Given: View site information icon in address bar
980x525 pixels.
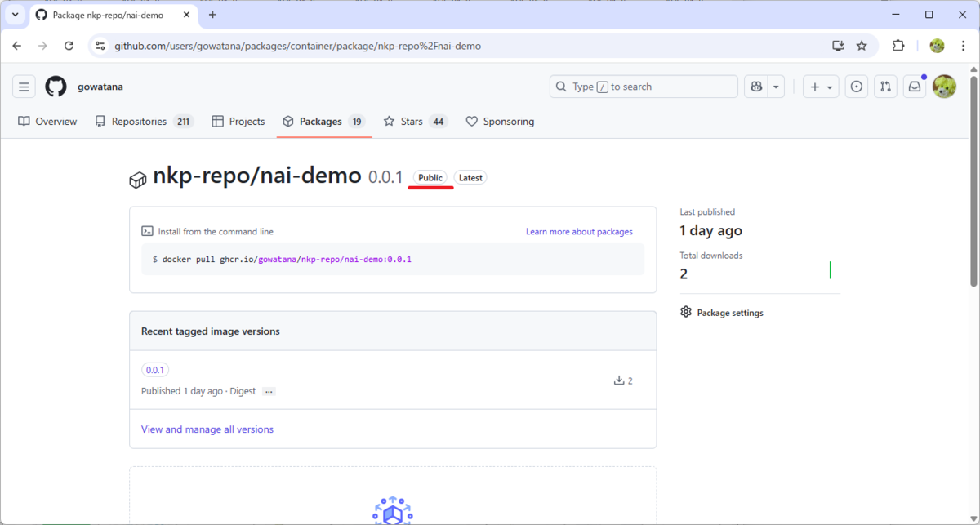Looking at the screenshot, I should pos(100,46).
